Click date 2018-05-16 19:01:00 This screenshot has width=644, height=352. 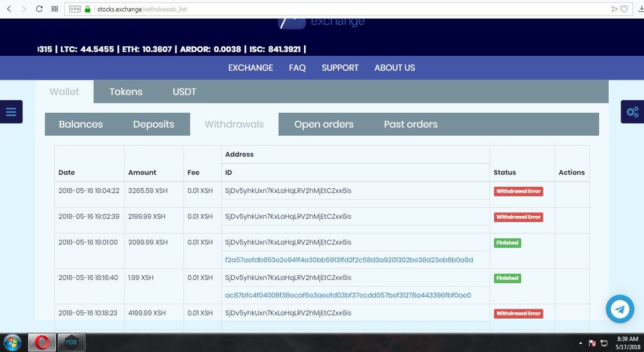[88, 243]
